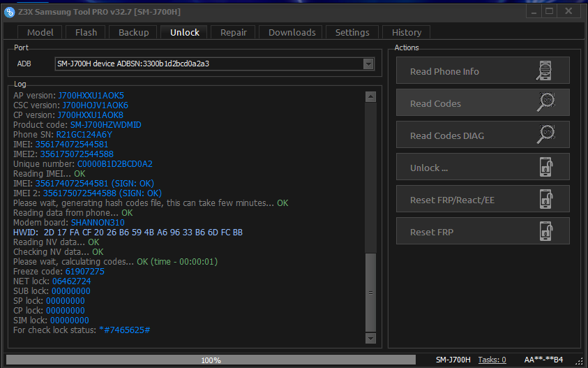Viewport: 588px width, 368px height.
Task: Click the magnifier icon on Read Codes
Action: point(545,102)
